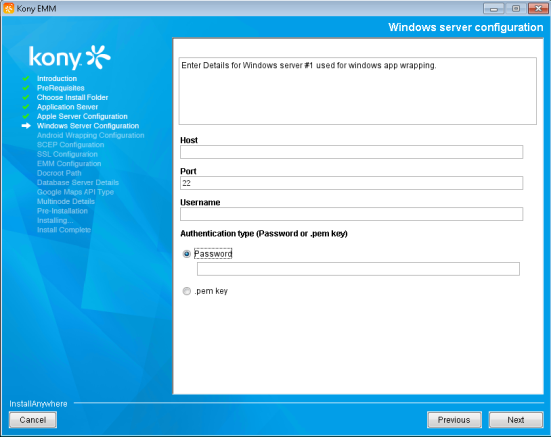Click the Android Wrapping Configuration step
Screen dimensions: 551x437
point(91,135)
